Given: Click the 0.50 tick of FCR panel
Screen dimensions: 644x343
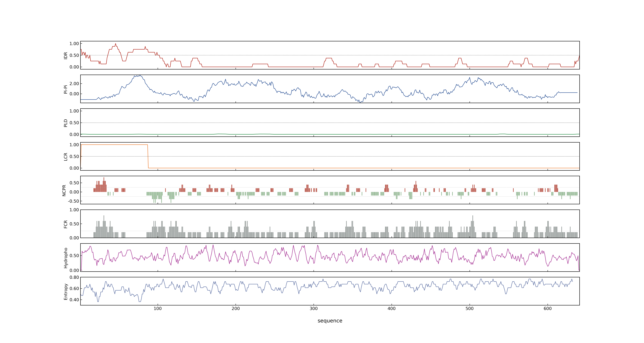Looking at the screenshot, I should (74, 224).
